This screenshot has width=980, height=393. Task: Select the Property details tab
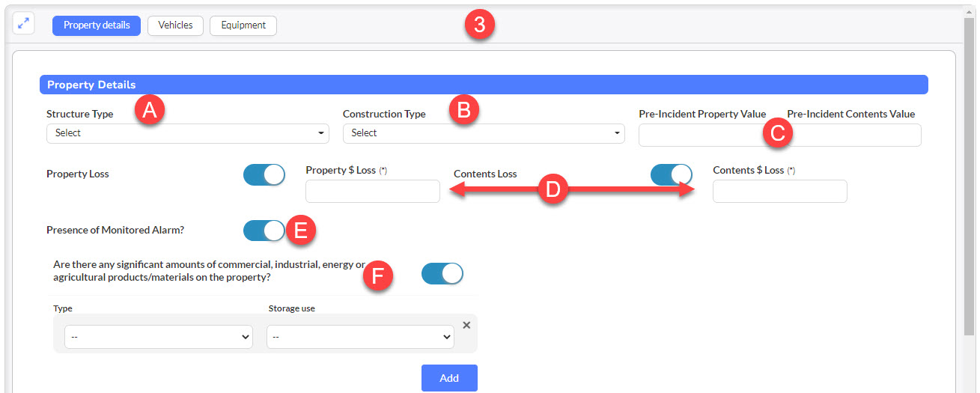(97, 25)
